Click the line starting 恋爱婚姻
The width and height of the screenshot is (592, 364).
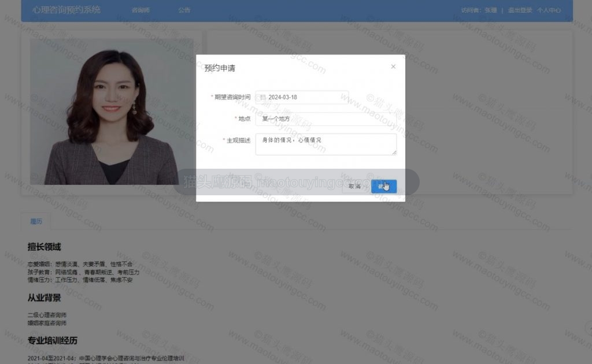coord(80,264)
